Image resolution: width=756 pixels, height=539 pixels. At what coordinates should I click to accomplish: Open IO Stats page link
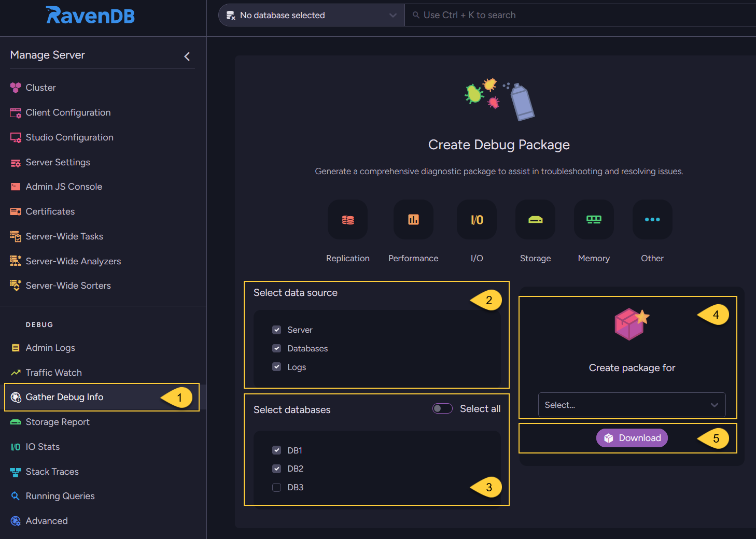click(43, 447)
